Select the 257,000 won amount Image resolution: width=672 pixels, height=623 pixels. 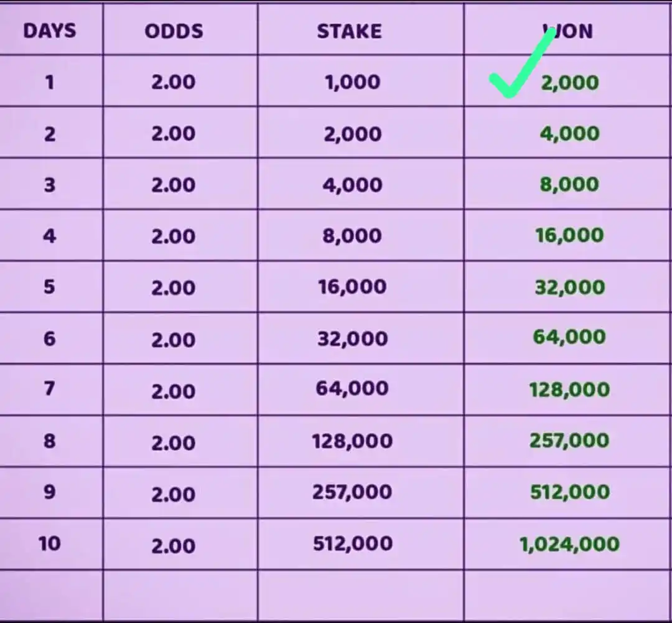pos(569,441)
